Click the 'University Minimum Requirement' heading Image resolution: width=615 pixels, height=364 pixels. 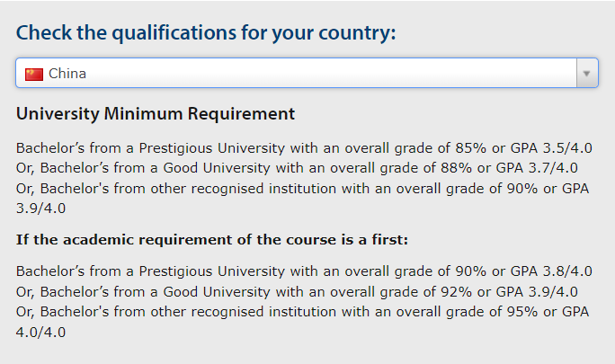(x=156, y=114)
